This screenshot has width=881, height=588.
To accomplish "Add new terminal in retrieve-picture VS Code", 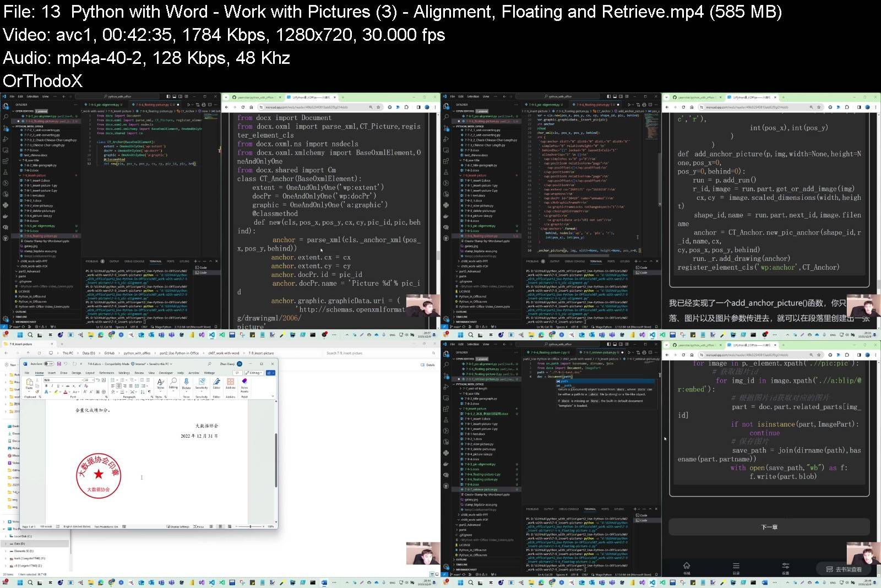I will coord(635,509).
